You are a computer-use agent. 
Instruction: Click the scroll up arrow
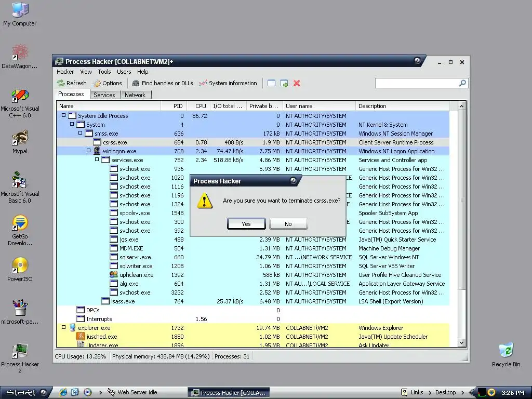461,106
